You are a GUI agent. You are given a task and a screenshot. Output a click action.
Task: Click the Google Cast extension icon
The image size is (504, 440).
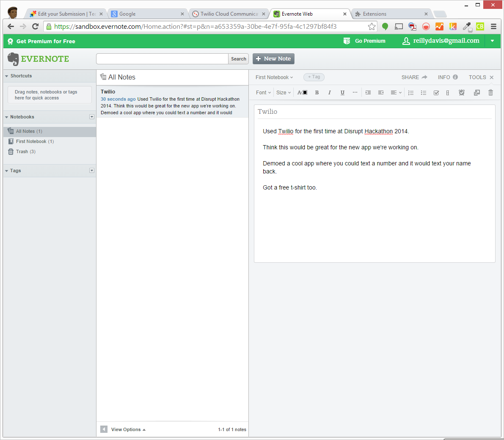tap(399, 27)
